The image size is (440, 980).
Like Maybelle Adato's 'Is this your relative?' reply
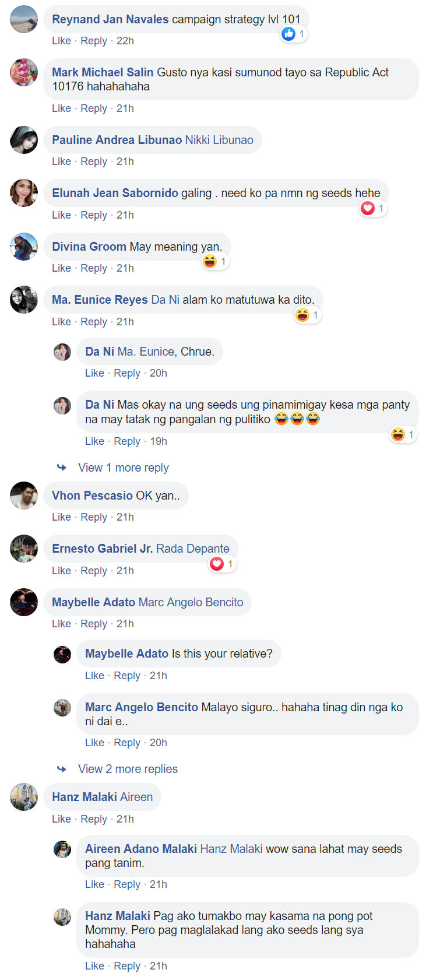(x=94, y=676)
